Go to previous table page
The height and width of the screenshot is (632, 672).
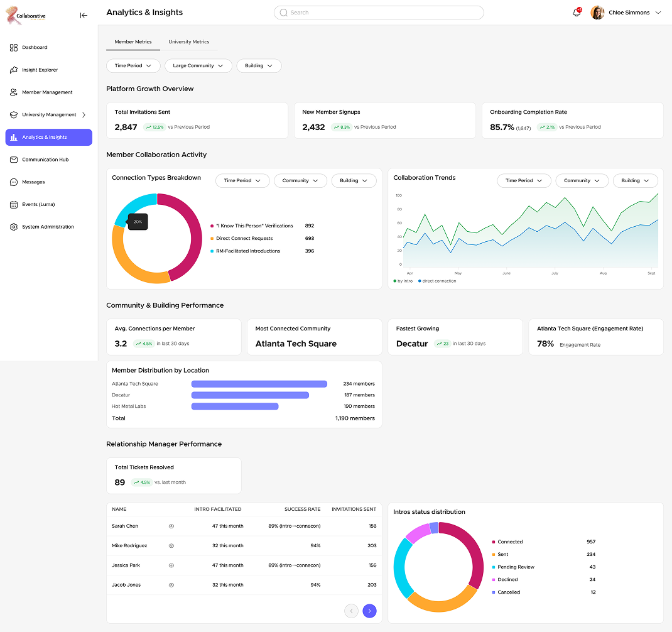coord(352,611)
